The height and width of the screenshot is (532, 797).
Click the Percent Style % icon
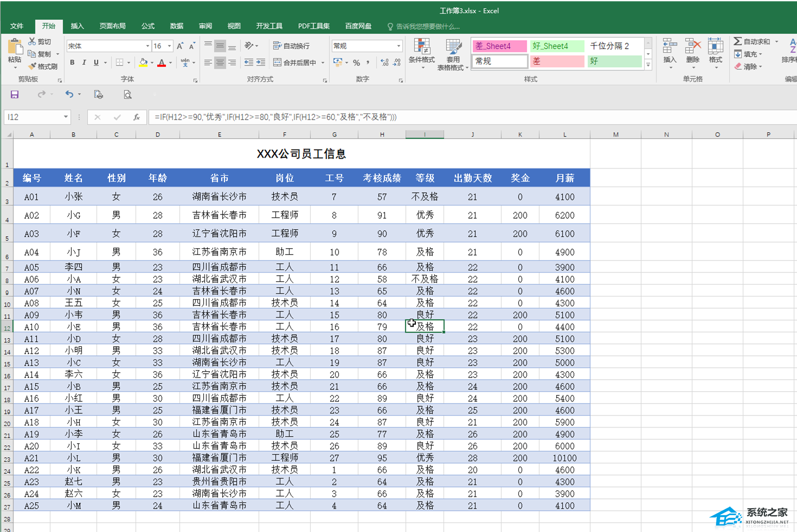[356, 63]
